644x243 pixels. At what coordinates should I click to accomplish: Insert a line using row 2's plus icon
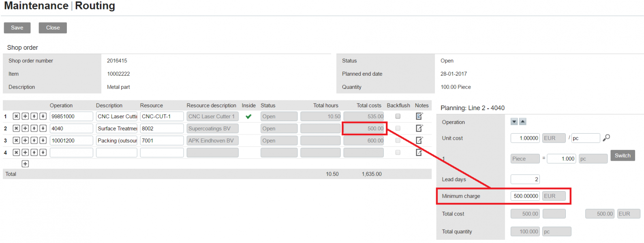click(25, 128)
